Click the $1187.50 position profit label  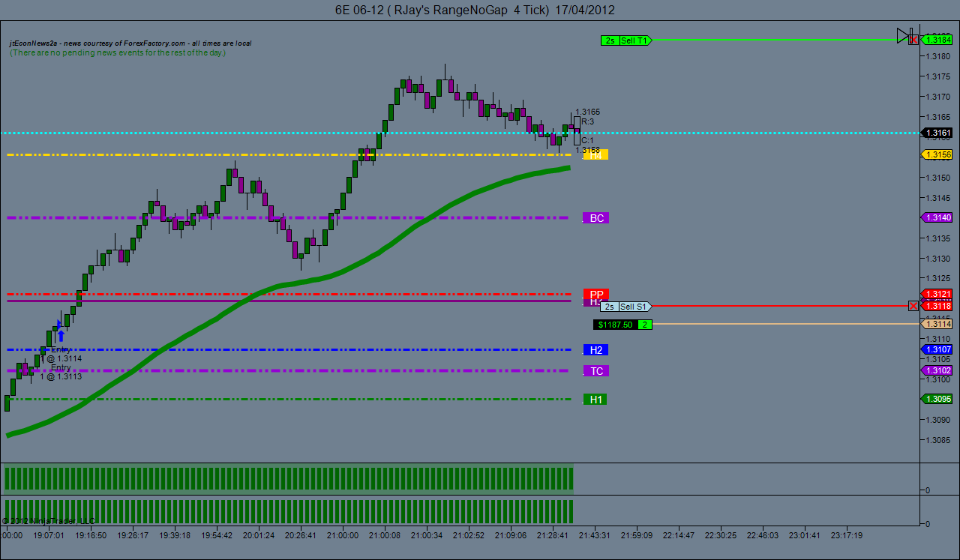click(615, 325)
